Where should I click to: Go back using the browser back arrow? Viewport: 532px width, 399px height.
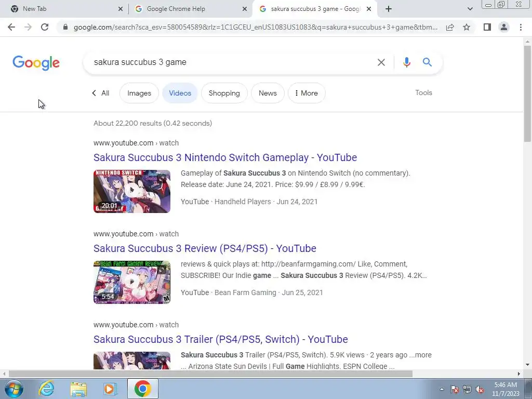click(11, 27)
